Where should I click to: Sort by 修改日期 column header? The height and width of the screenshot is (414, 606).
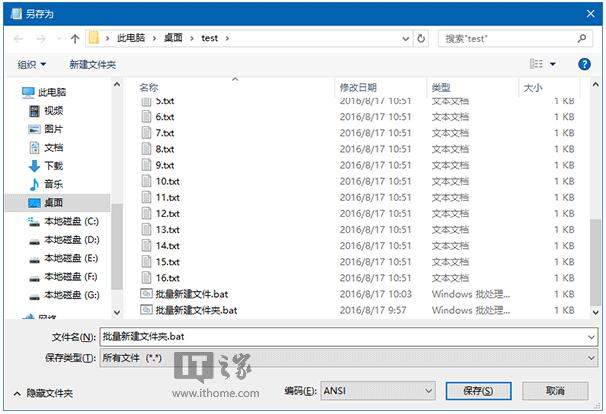click(358, 87)
